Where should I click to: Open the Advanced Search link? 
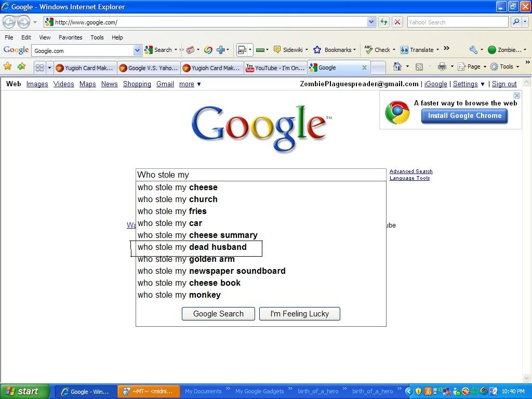tap(411, 171)
